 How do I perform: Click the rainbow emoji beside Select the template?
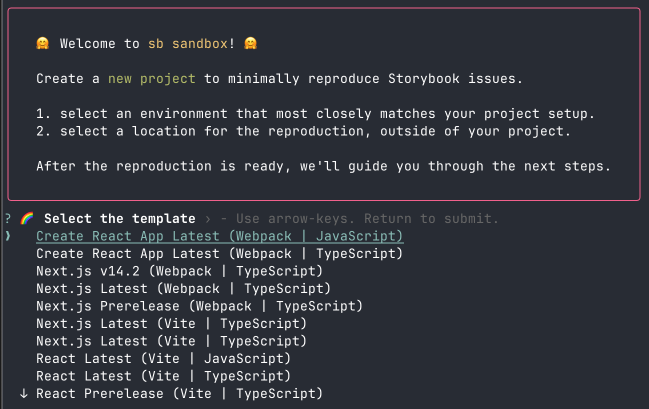click(x=27, y=219)
